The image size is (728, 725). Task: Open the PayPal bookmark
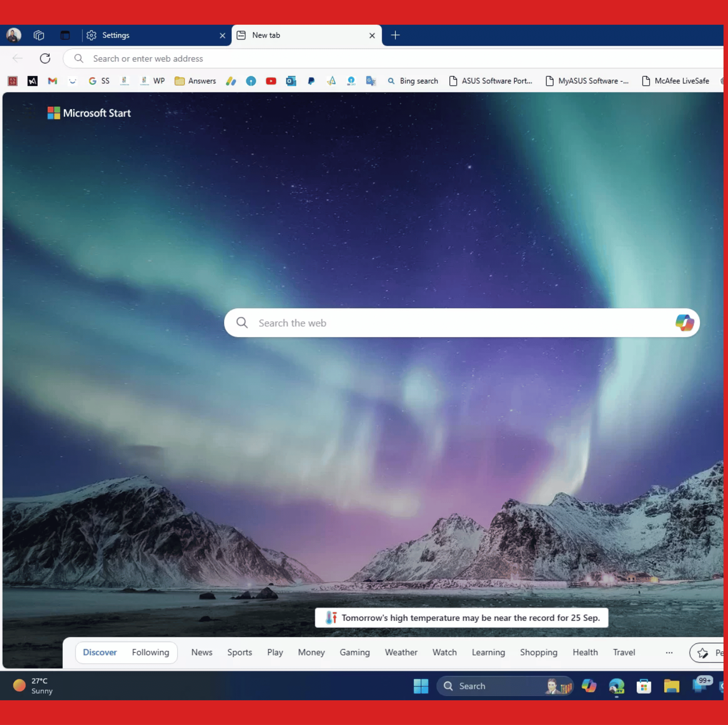click(311, 81)
